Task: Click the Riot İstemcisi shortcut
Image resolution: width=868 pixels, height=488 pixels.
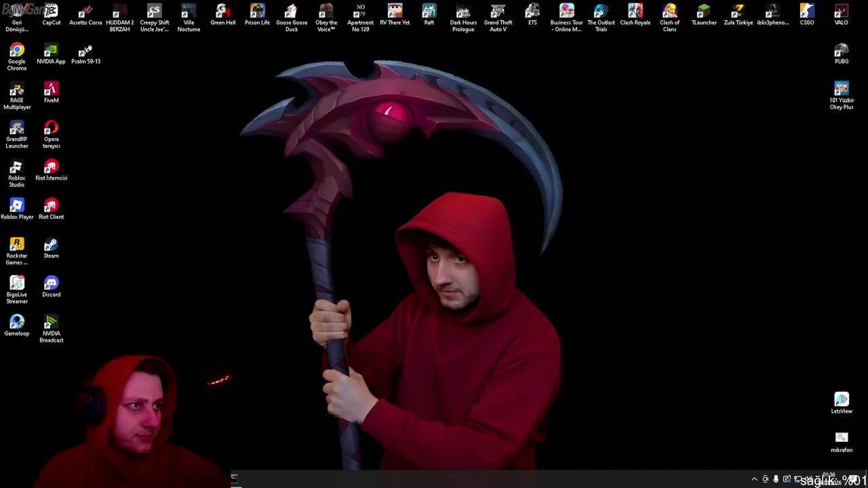Action: click(52, 171)
